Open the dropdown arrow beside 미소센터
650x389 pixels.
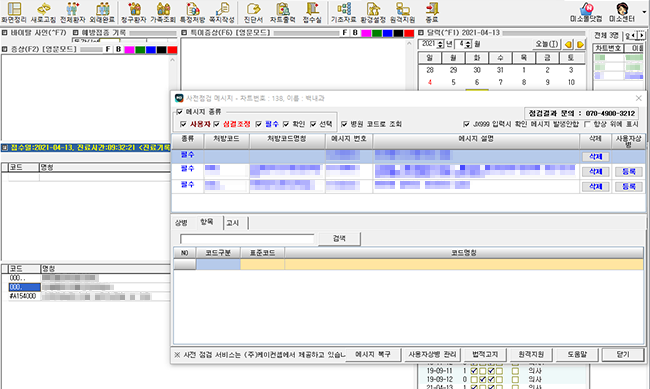pos(644,12)
